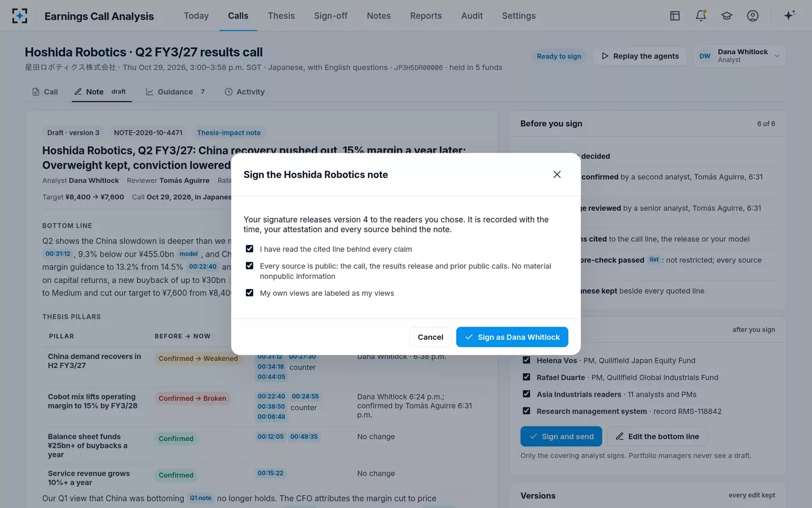Open the 00:31:12 timestamp in bottom line
Image resolution: width=812 pixels, height=508 pixels.
(x=58, y=254)
